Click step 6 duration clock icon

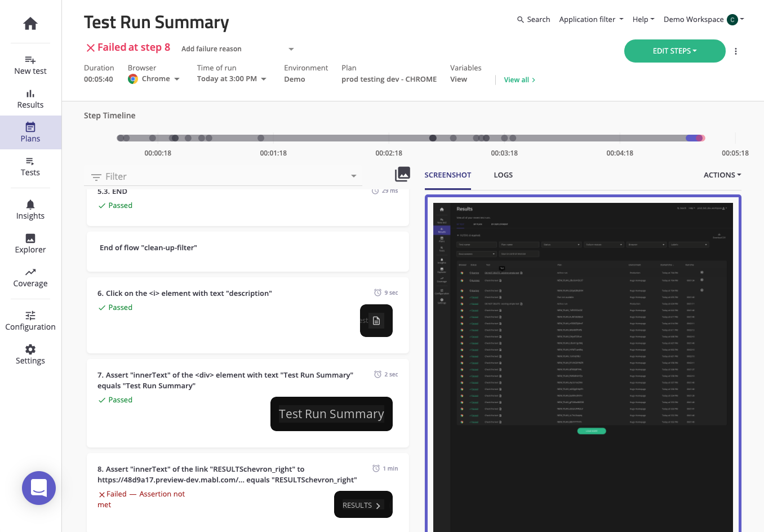click(x=377, y=292)
